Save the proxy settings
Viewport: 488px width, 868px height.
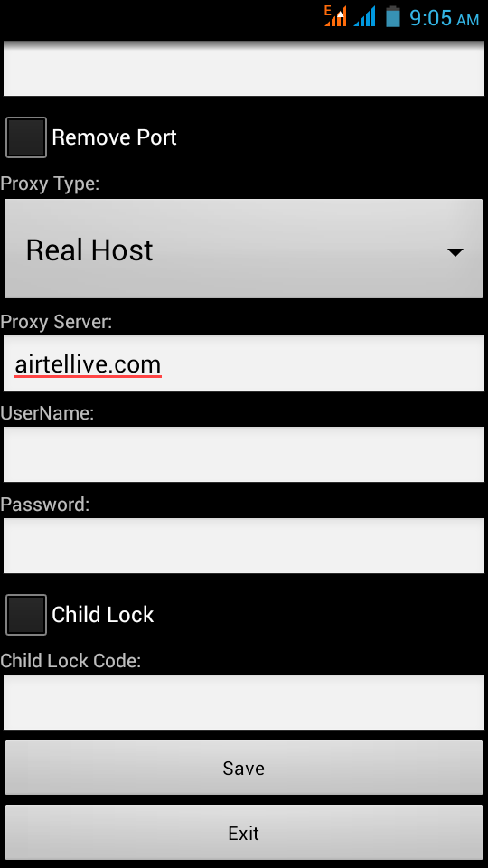pyautogui.click(x=243, y=768)
